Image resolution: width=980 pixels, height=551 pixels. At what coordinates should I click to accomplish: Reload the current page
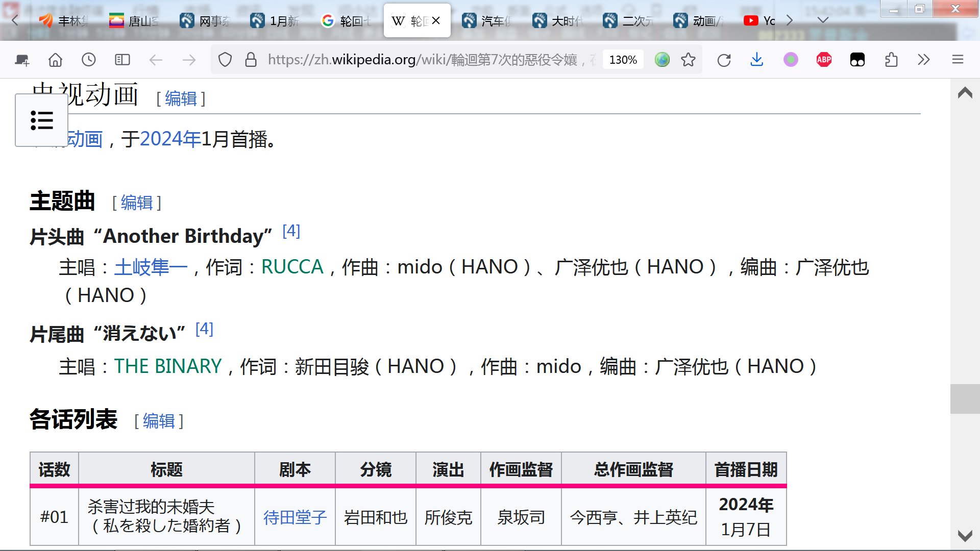pos(724,59)
